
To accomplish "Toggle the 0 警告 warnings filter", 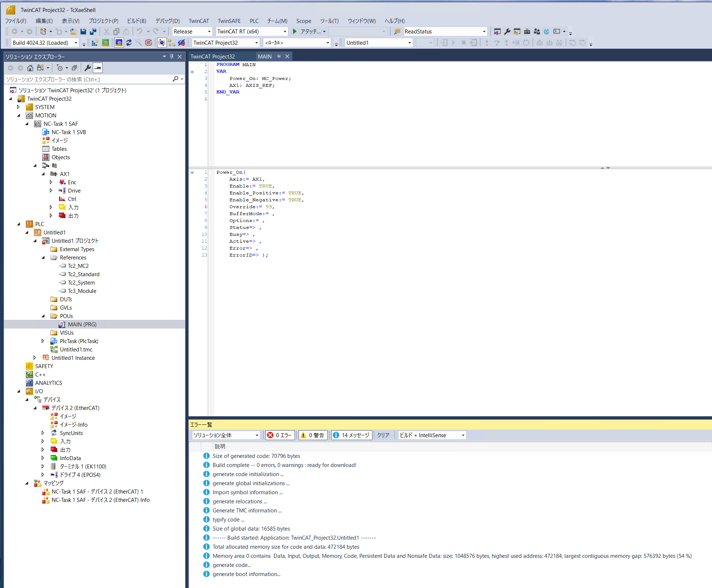I will click(x=313, y=435).
